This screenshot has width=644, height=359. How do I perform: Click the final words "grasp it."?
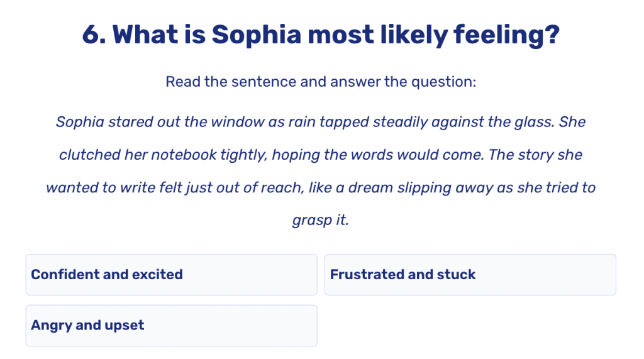(x=320, y=221)
